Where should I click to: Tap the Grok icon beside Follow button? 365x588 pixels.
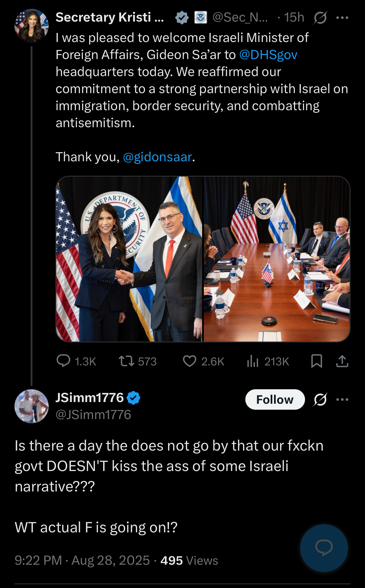pos(320,399)
